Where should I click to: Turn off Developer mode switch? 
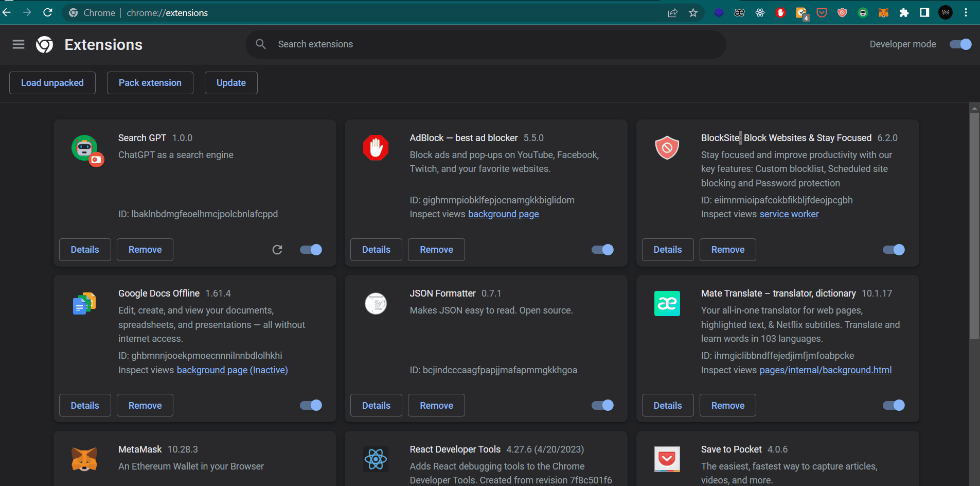click(x=960, y=44)
